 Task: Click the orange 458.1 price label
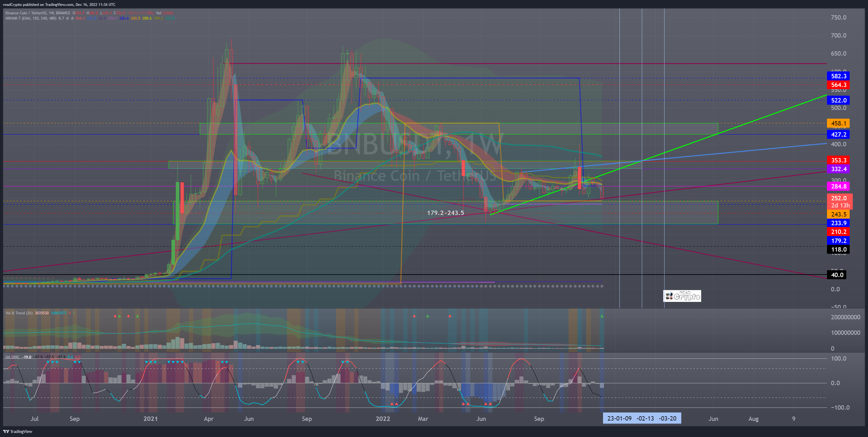click(838, 123)
